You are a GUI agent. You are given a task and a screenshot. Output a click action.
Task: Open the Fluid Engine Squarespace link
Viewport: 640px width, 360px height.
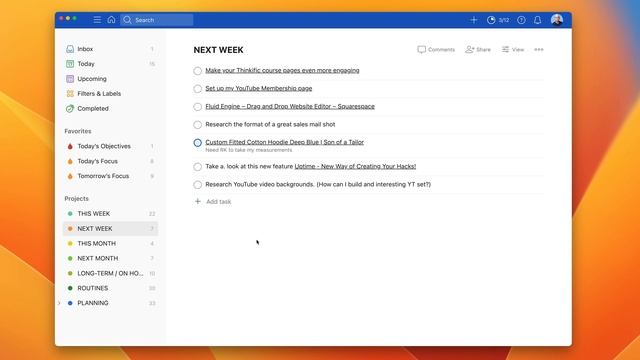290,106
